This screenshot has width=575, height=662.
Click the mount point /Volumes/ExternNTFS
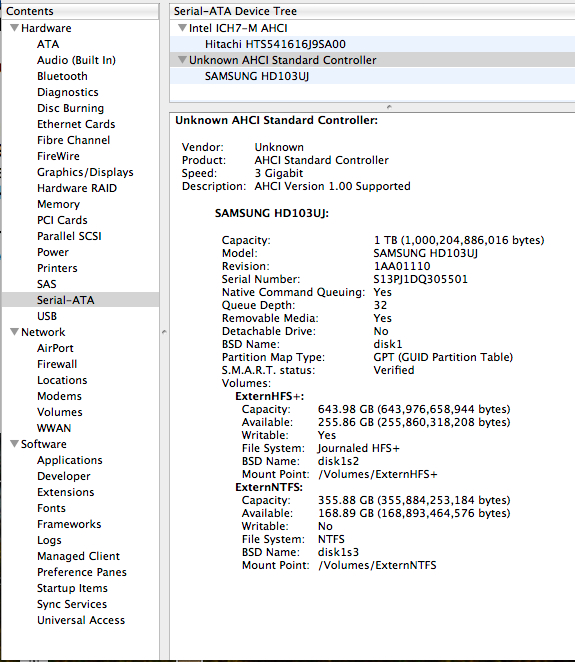point(377,565)
